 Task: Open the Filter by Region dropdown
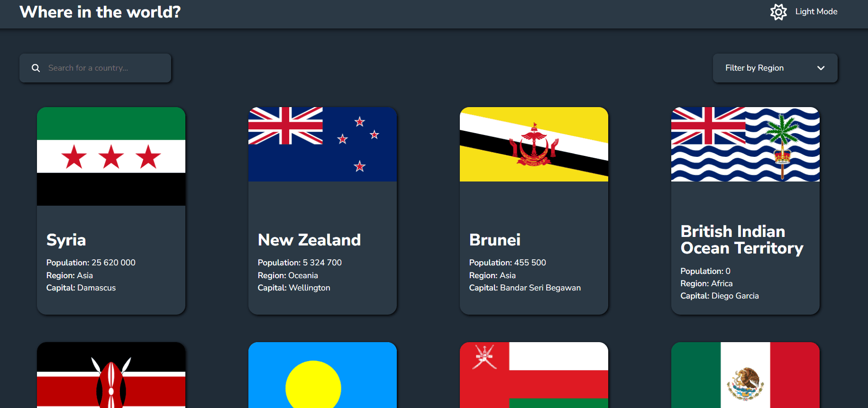[775, 68]
